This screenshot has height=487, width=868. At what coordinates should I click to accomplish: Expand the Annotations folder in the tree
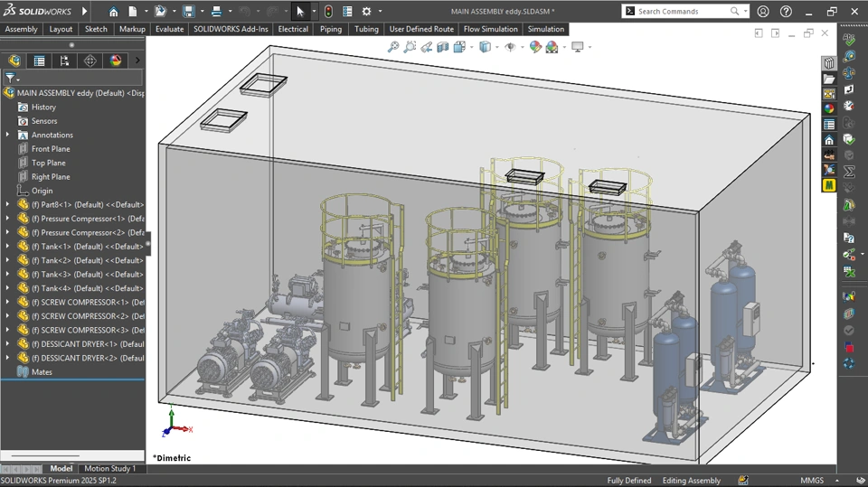8,135
